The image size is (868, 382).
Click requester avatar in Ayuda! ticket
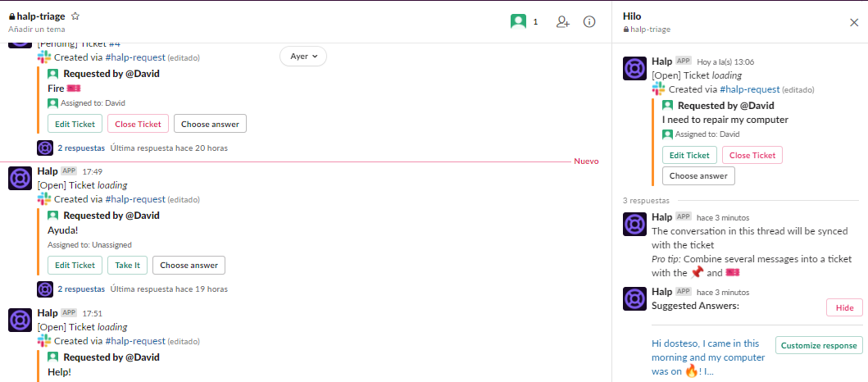(x=52, y=216)
